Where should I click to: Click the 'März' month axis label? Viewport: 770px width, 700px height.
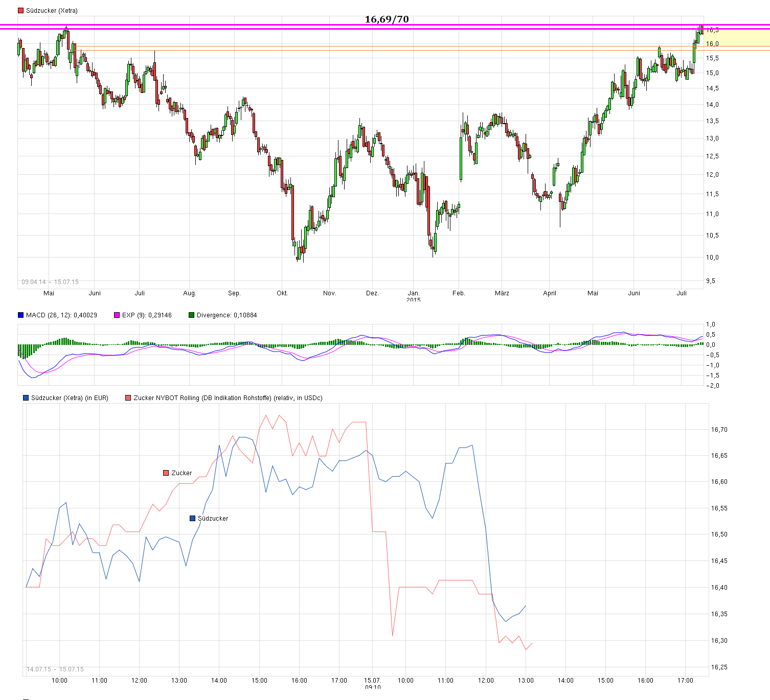tap(502, 293)
